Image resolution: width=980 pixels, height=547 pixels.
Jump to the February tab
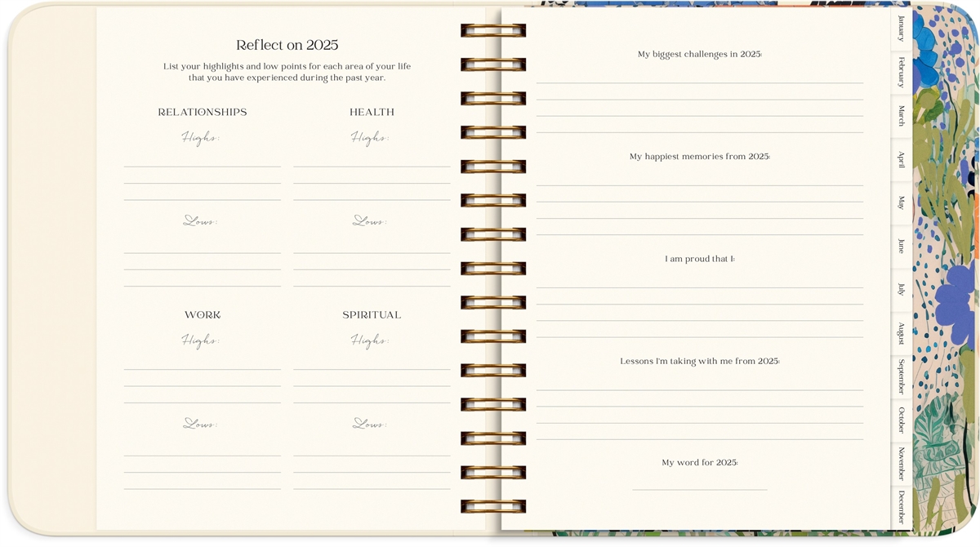click(901, 73)
